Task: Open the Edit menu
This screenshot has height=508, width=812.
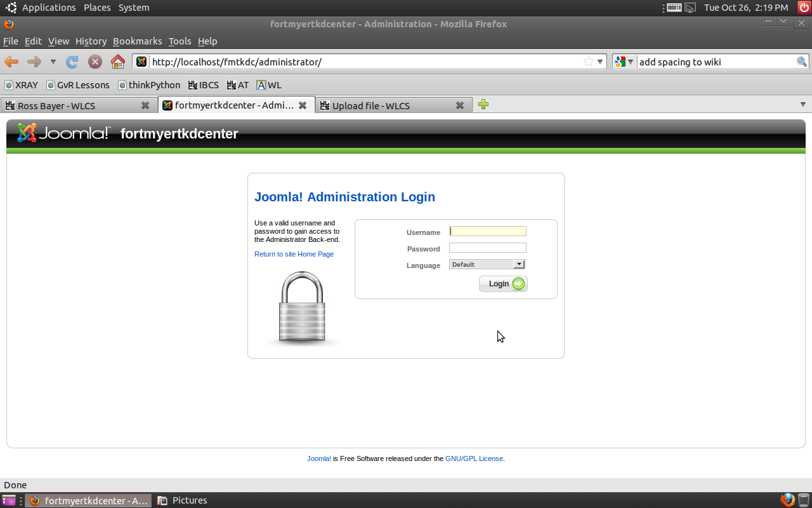Action: pyautogui.click(x=33, y=41)
